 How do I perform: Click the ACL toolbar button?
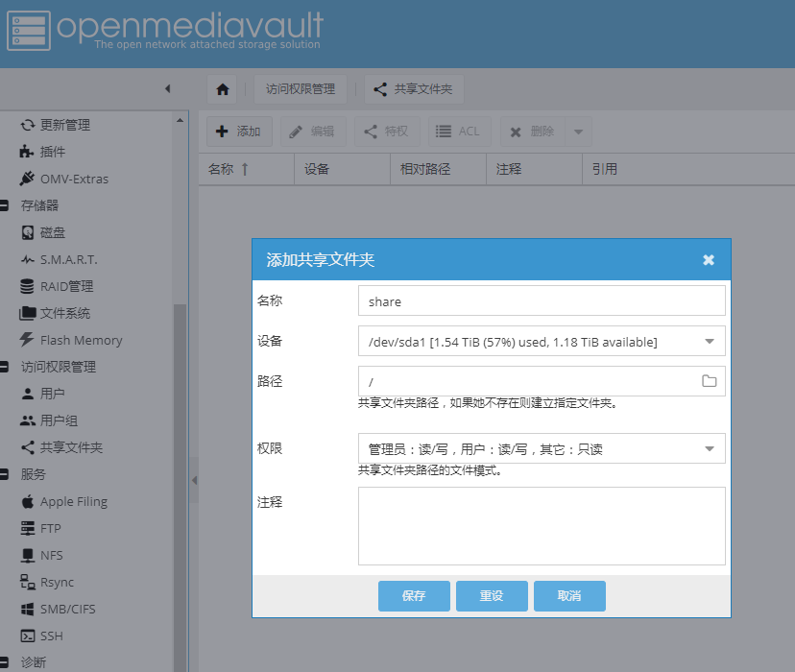pyautogui.click(x=459, y=132)
